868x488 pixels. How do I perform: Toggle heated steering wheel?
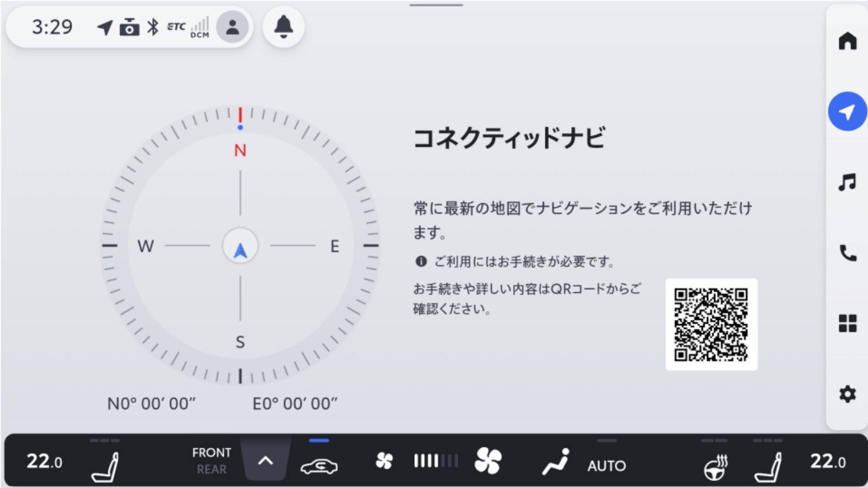(x=715, y=467)
